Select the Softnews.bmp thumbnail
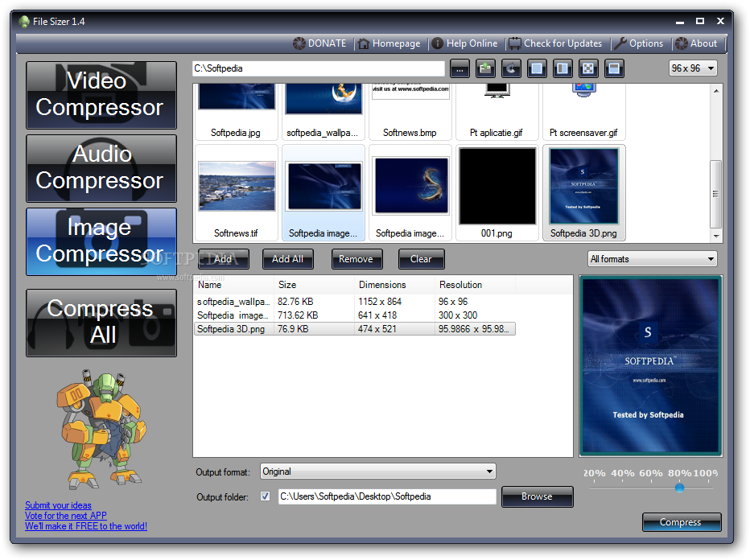Screen dimensions: 750x560 coord(410,112)
